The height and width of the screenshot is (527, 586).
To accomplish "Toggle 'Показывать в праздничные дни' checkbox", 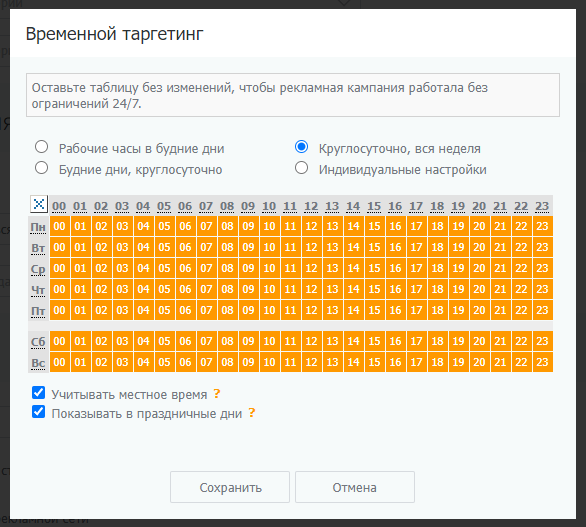I will point(38,412).
